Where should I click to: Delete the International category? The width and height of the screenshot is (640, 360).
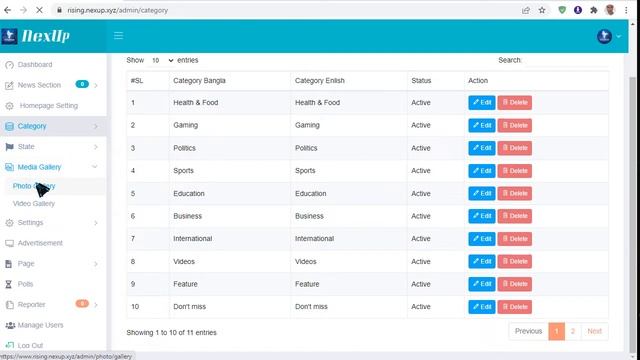coord(515,239)
